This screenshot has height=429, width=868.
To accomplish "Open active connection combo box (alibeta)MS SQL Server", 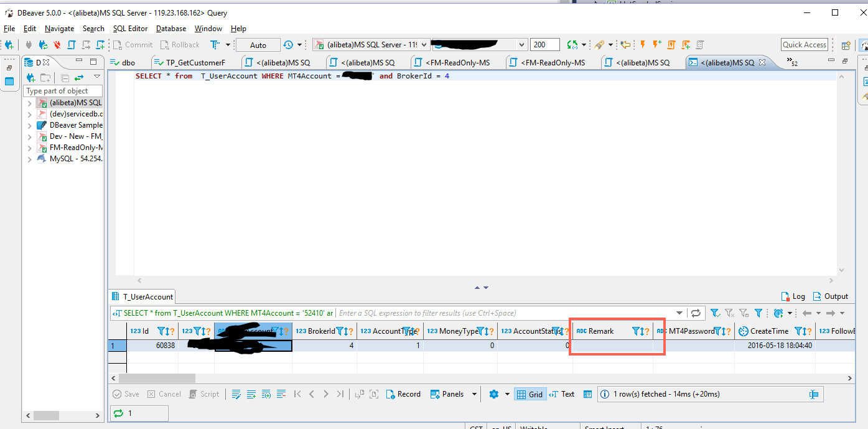I will 371,45.
